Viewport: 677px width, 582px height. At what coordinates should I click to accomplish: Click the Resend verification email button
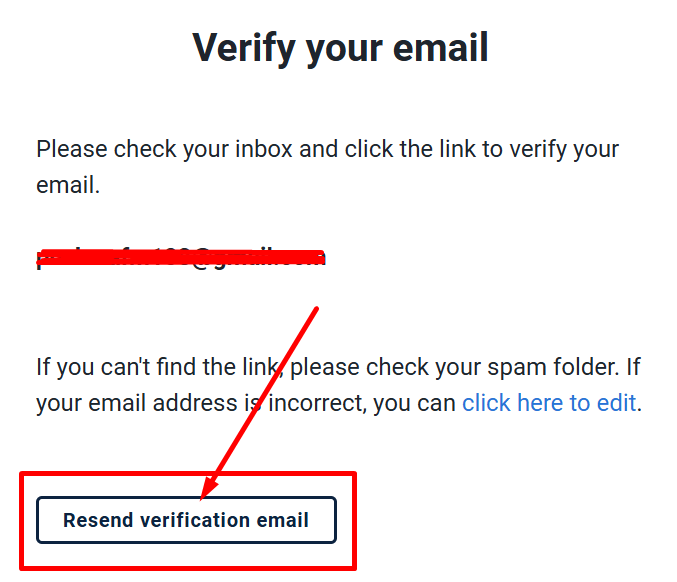[186, 520]
